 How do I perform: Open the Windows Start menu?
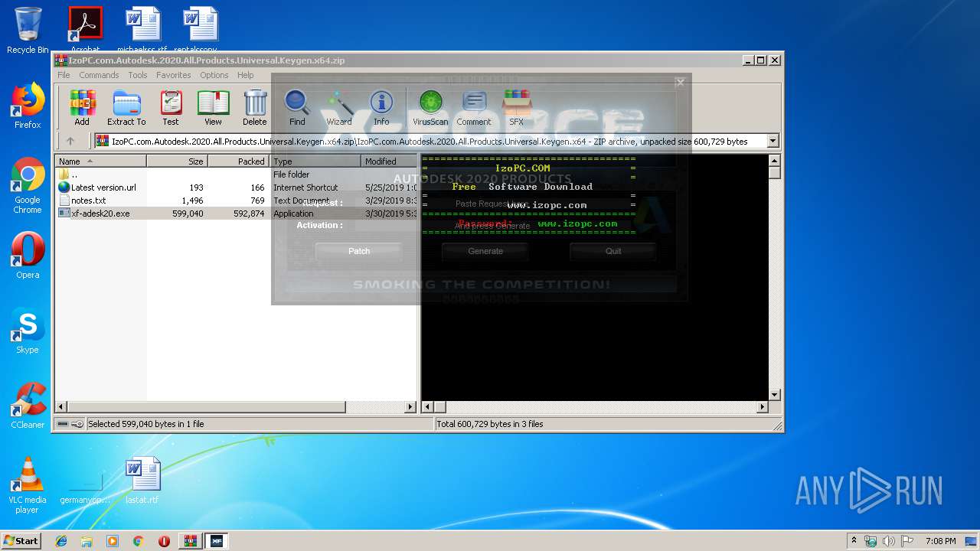pos(21,540)
